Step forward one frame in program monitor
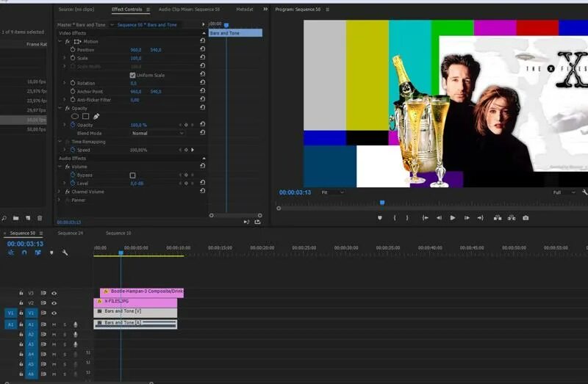This screenshot has width=588, height=384. [x=467, y=217]
